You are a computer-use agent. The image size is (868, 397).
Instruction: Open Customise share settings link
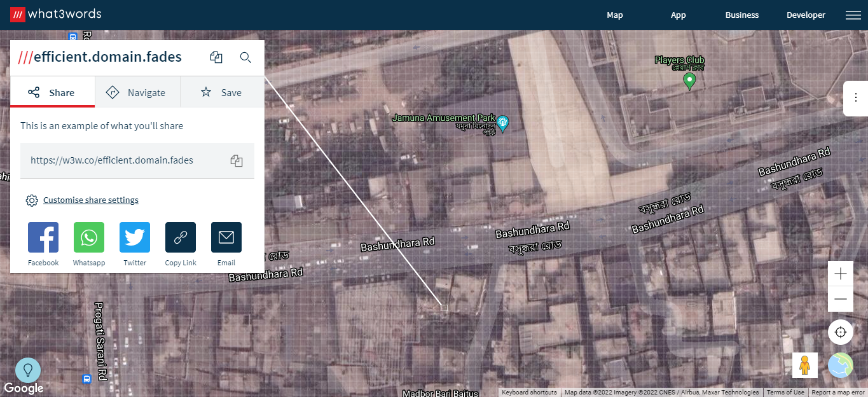[x=91, y=200]
